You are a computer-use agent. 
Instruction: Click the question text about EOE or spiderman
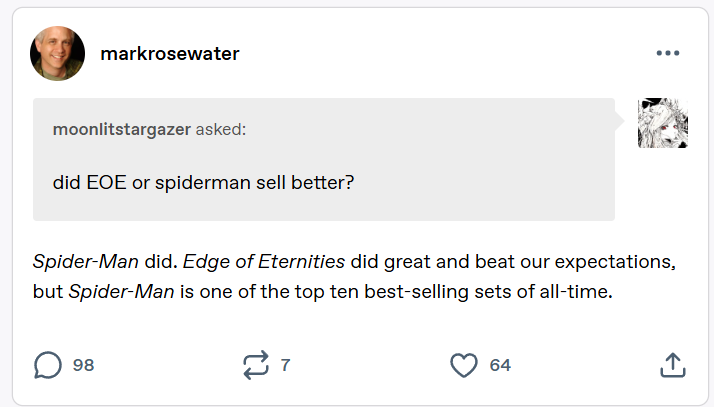click(203, 183)
